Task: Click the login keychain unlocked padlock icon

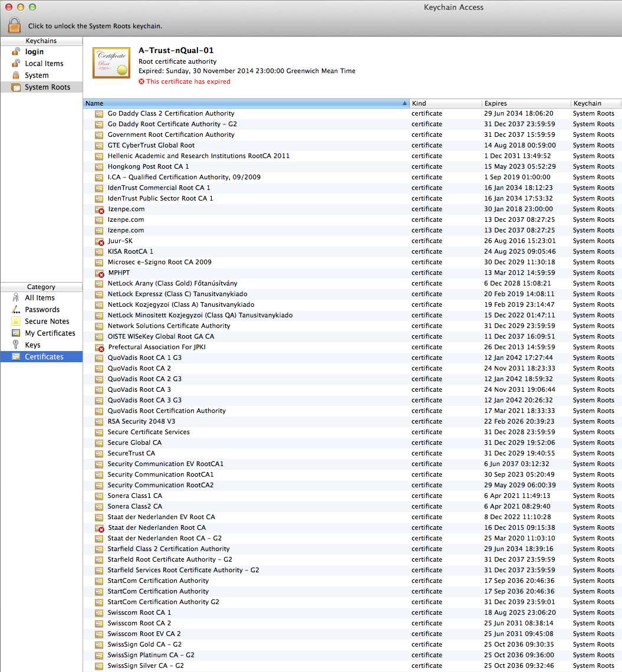Action: click(x=16, y=51)
